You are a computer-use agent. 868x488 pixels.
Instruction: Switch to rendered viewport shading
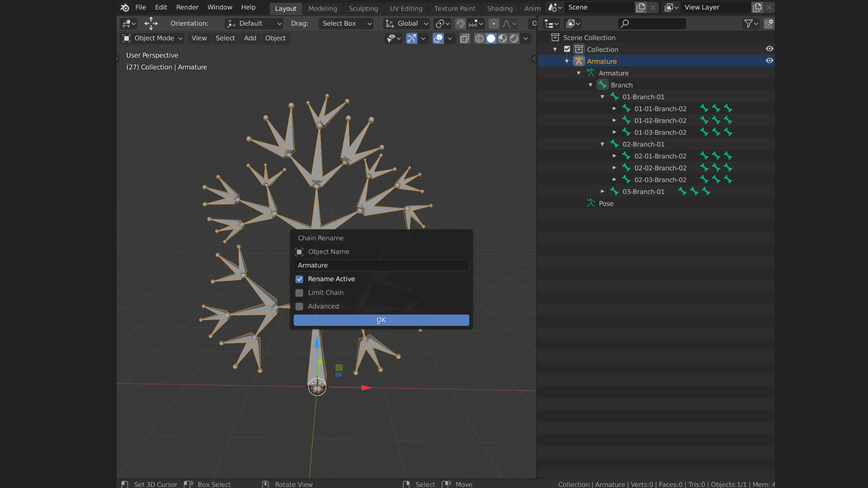point(514,39)
